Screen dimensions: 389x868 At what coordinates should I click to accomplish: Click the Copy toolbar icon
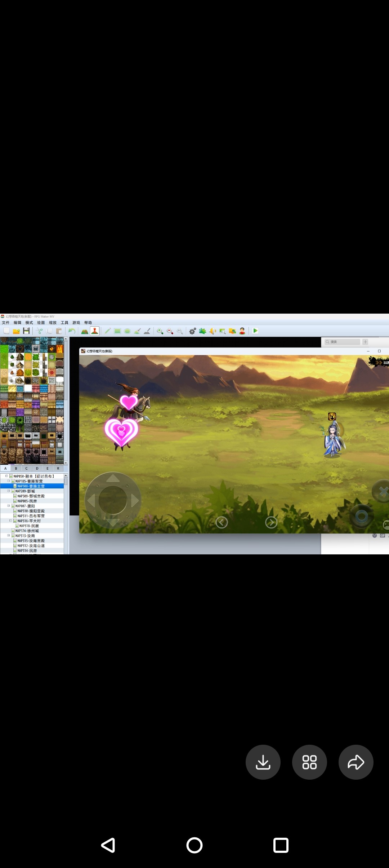coord(49,331)
